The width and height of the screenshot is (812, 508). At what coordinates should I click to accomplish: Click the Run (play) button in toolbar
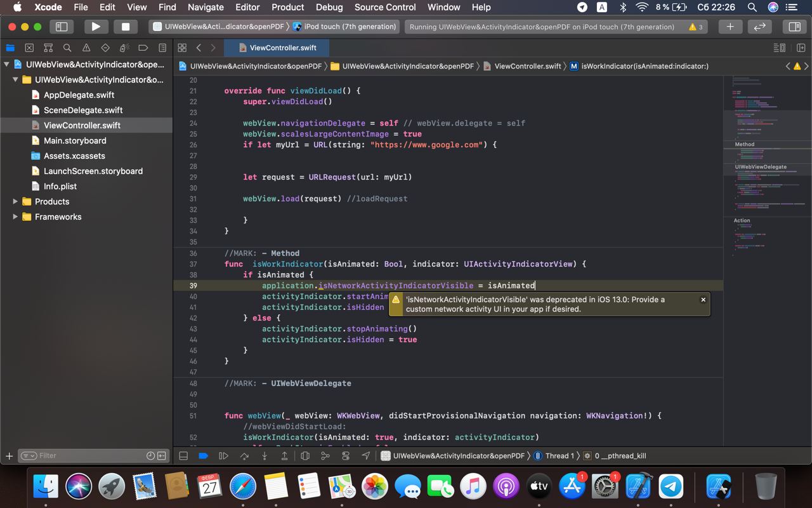coord(96,27)
